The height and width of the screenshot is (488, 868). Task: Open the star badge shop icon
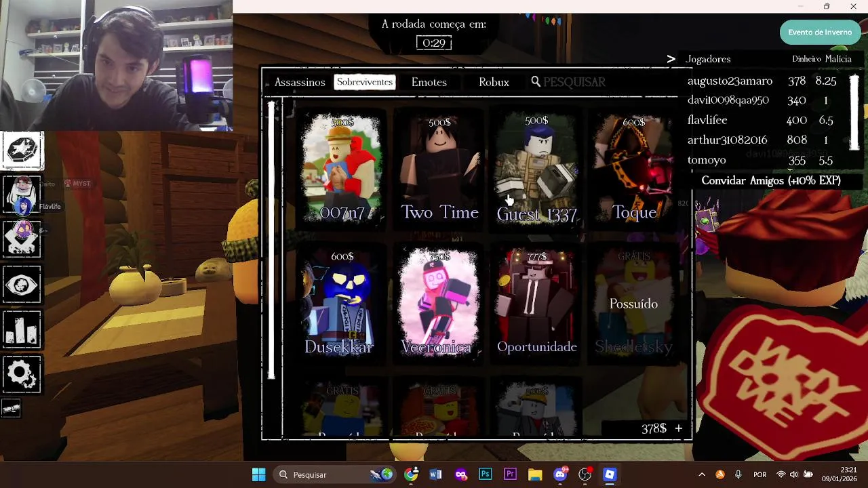point(22,150)
